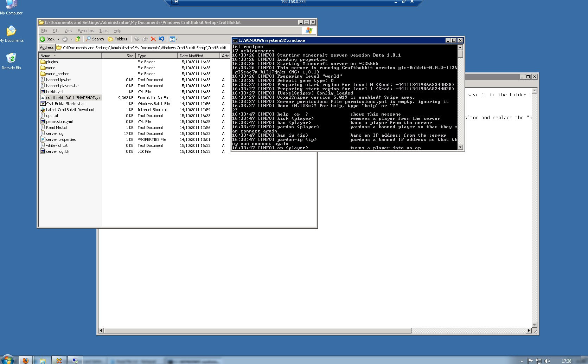Viewport: 588px width, 364px height.
Task: Open the Help menu
Action: [x=117, y=31]
